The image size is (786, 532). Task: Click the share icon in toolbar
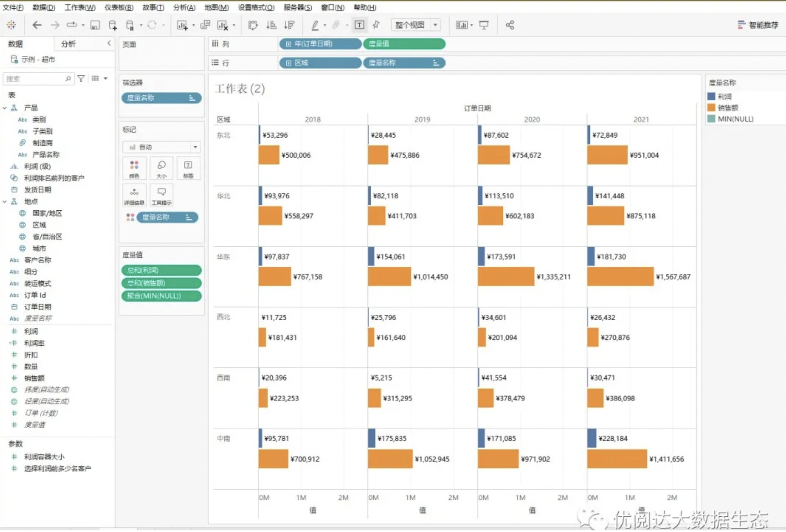(509, 25)
